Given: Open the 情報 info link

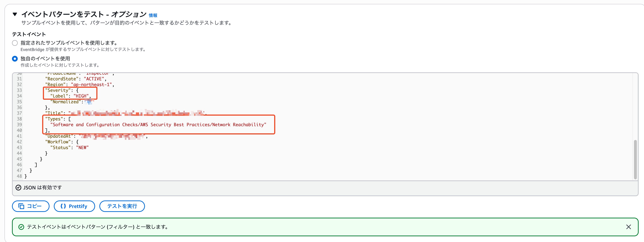Looking at the screenshot, I should pyautogui.click(x=153, y=16).
